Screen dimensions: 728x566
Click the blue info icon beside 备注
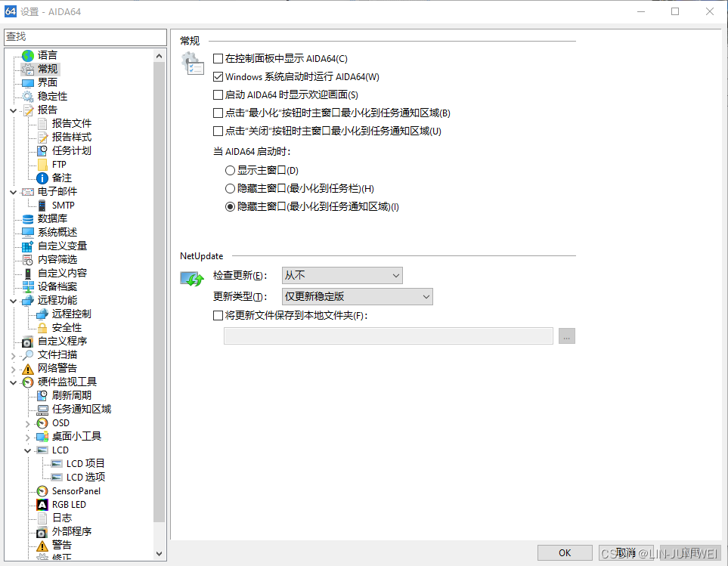click(42, 178)
